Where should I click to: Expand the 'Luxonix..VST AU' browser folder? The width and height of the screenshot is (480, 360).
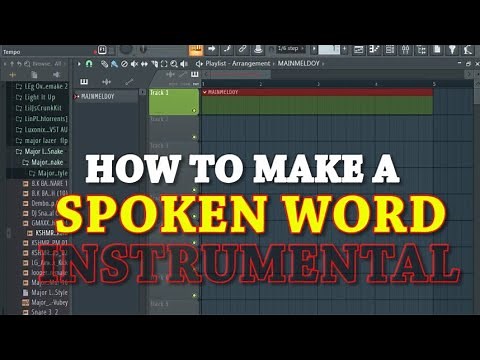point(42,129)
